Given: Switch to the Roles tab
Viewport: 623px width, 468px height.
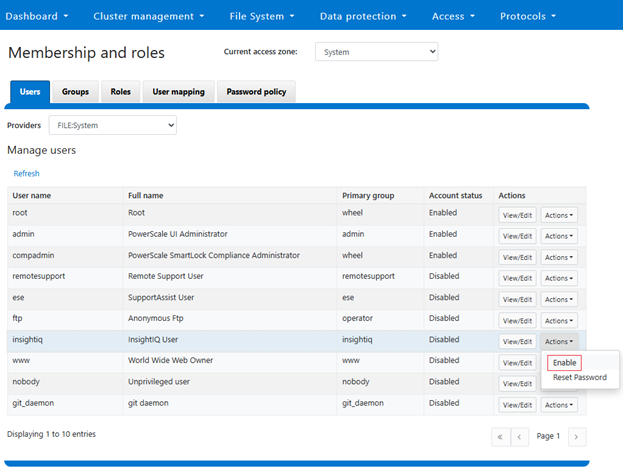Looking at the screenshot, I should [120, 92].
